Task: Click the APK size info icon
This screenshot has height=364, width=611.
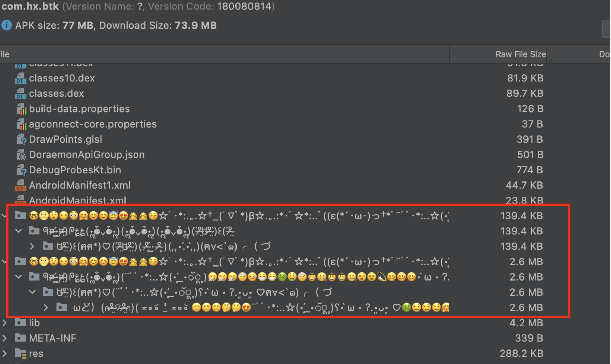Action: pos(6,25)
